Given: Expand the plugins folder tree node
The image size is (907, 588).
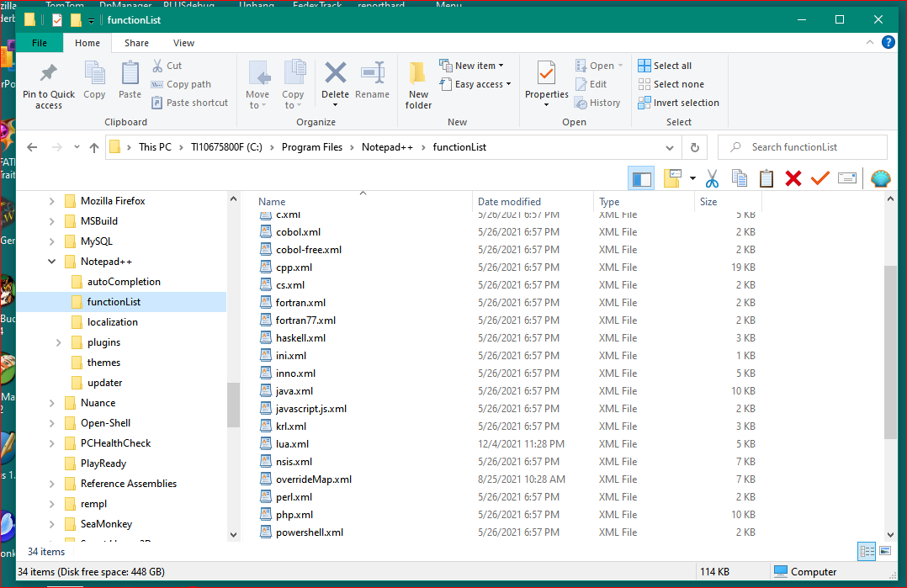Looking at the screenshot, I should click(58, 342).
